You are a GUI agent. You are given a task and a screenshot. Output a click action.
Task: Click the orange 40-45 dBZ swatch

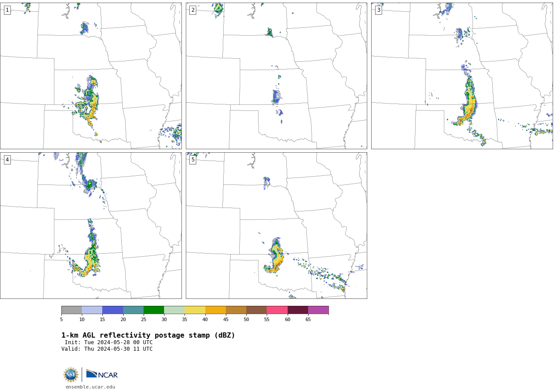tap(215, 310)
